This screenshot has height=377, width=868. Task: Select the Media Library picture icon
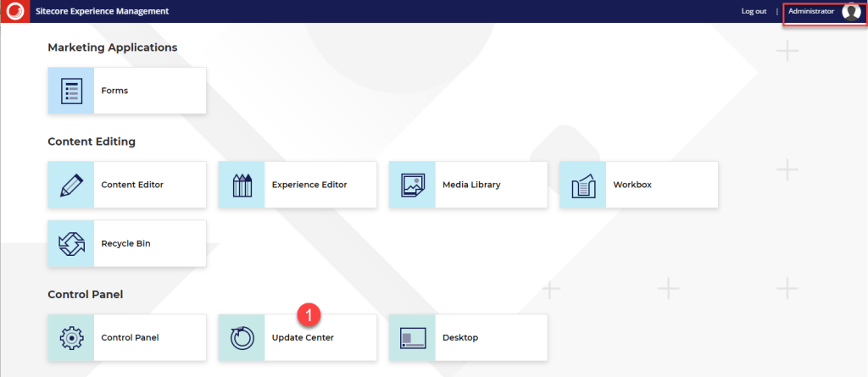click(412, 185)
